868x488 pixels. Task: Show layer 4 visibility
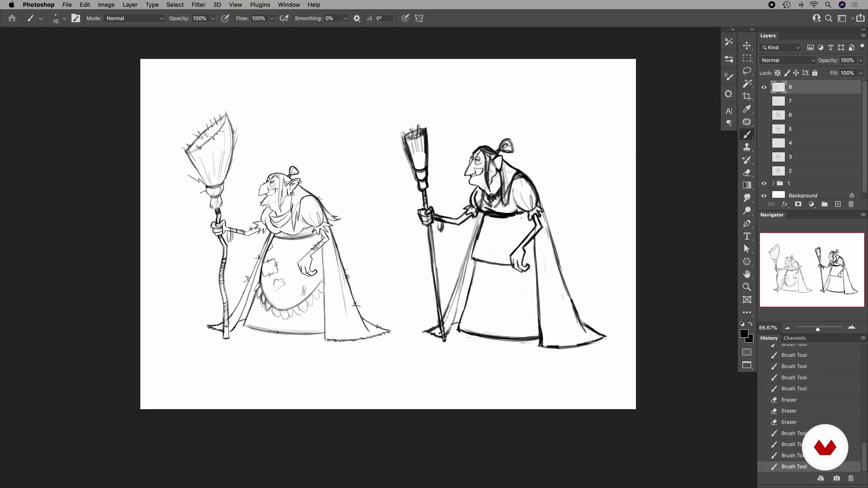point(764,143)
